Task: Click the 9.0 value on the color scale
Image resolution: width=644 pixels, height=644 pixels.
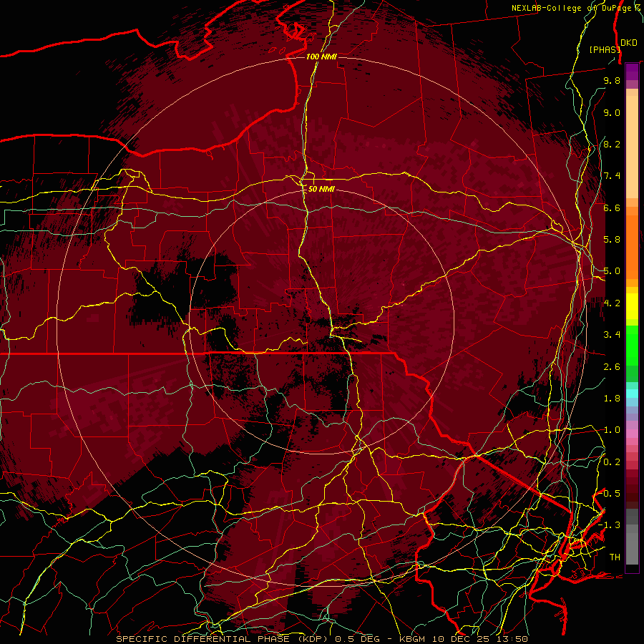Action: (x=612, y=112)
